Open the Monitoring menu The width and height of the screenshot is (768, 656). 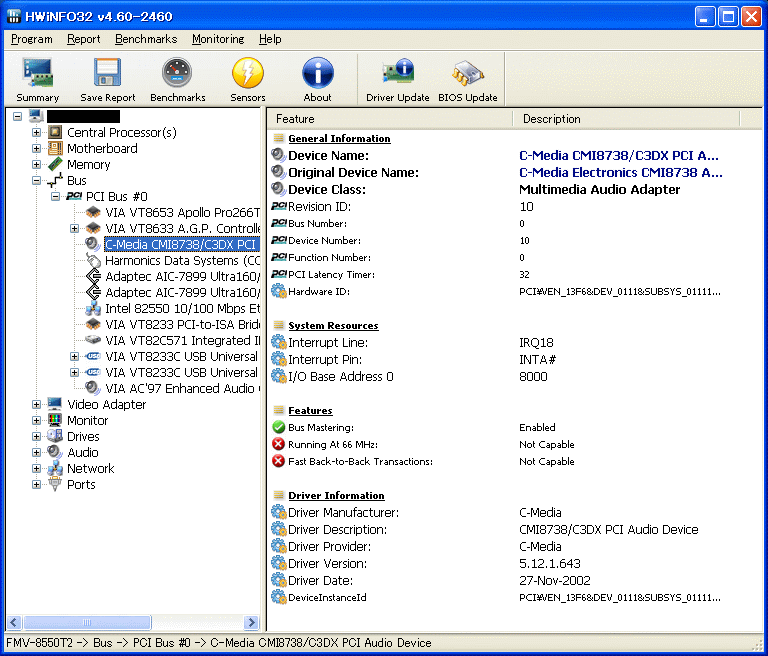point(217,39)
